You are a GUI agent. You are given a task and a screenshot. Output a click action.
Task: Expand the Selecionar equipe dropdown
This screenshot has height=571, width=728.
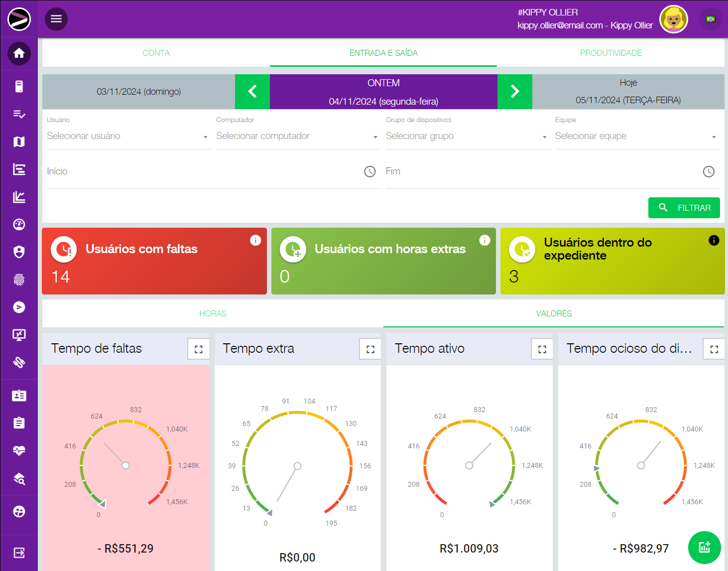click(x=636, y=136)
